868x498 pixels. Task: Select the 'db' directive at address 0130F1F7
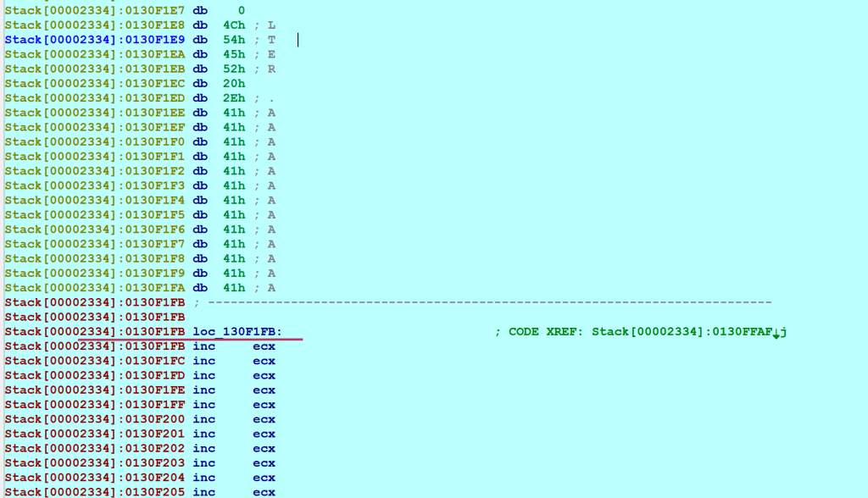(x=200, y=244)
